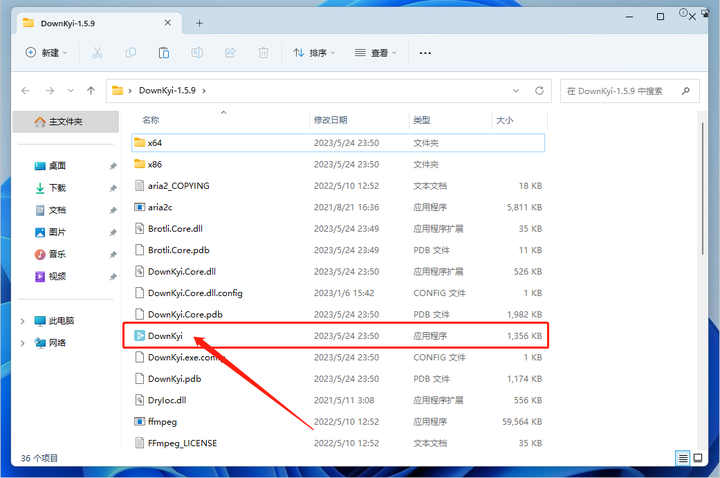Open the Sort (排序) dropdown

point(315,53)
